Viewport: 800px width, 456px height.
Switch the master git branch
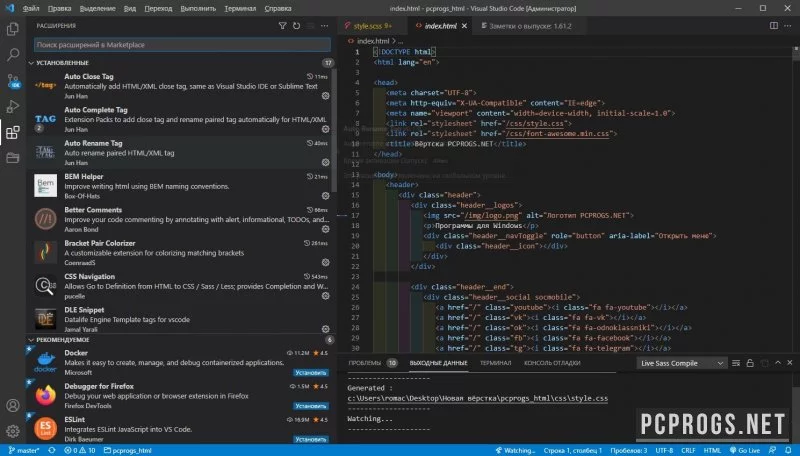(24, 450)
